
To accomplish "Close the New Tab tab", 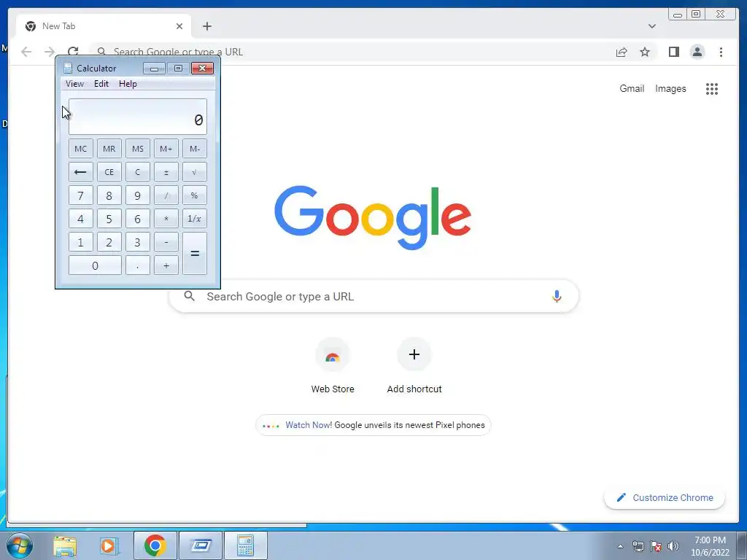I will click(x=179, y=26).
